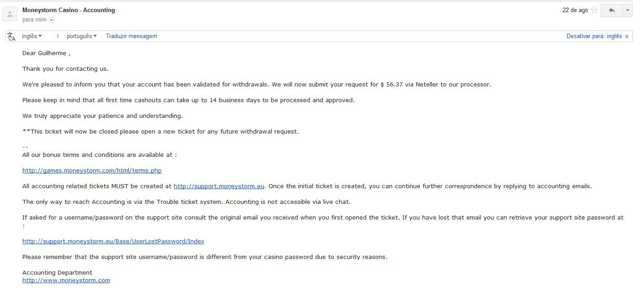Click the '22 de ago' date label

pyautogui.click(x=575, y=10)
